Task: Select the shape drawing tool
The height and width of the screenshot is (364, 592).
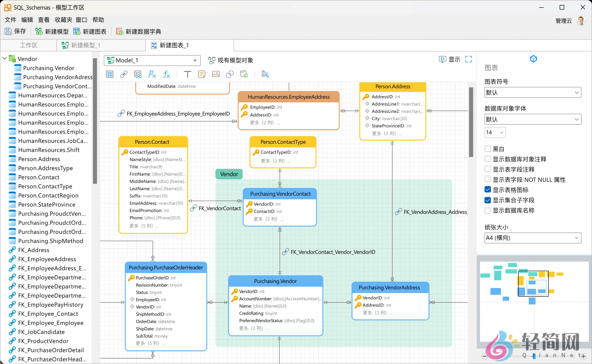Action: pos(230,74)
